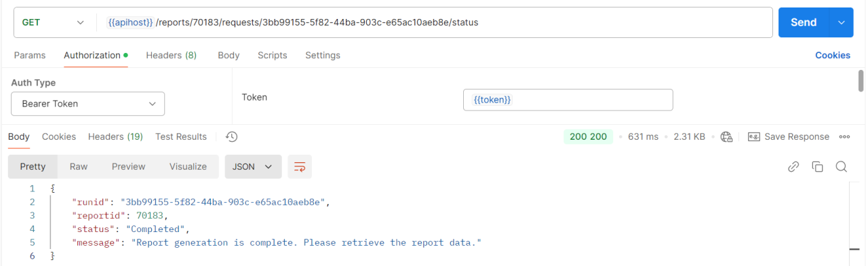Switch to the Params tab

[30, 55]
